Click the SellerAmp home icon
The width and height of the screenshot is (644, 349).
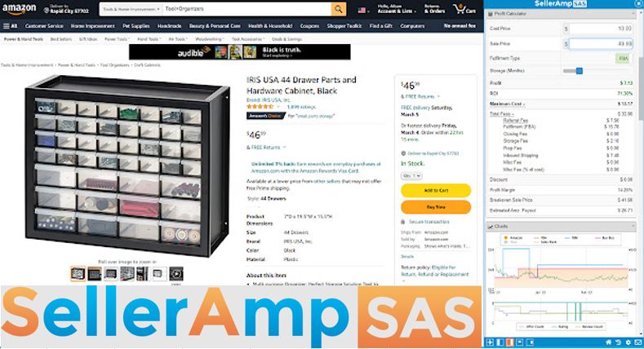608,342
